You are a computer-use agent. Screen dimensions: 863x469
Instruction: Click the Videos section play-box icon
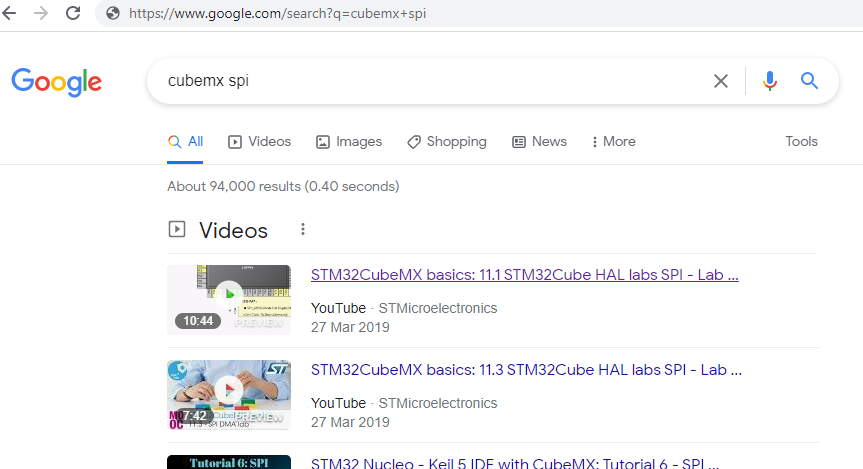(x=177, y=229)
